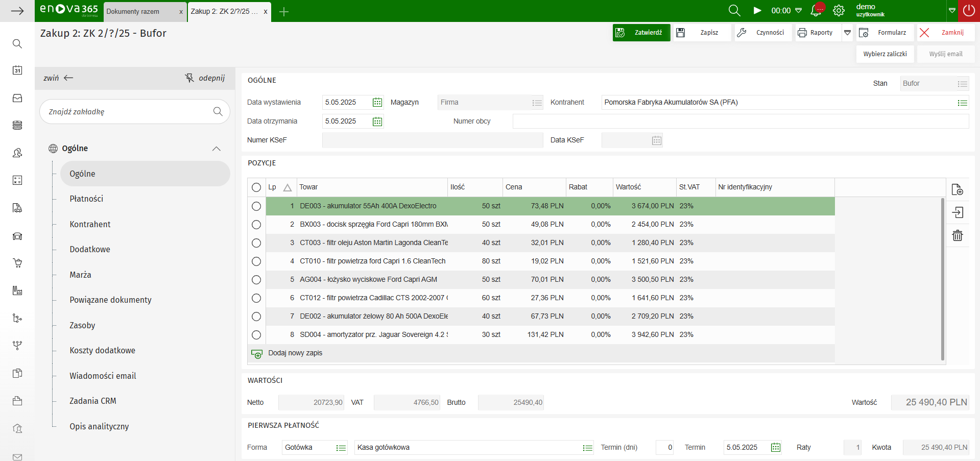
Task: Open the notifications bell icon
Action: (x=816, y=11)
